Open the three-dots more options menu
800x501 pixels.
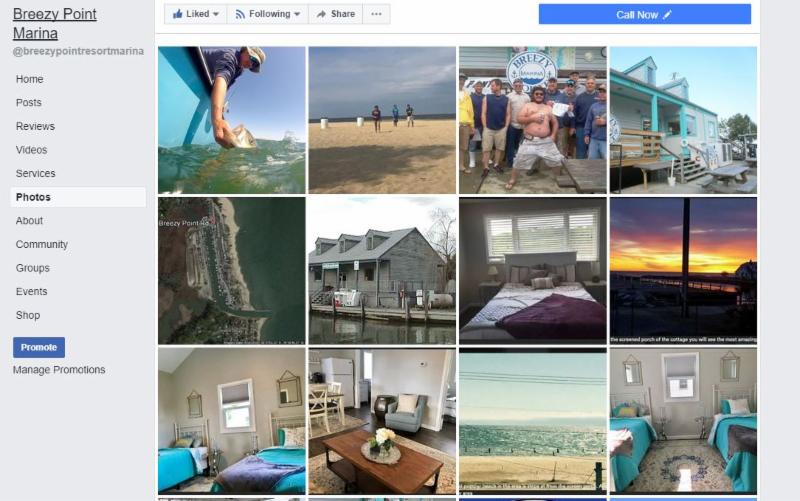377,14
